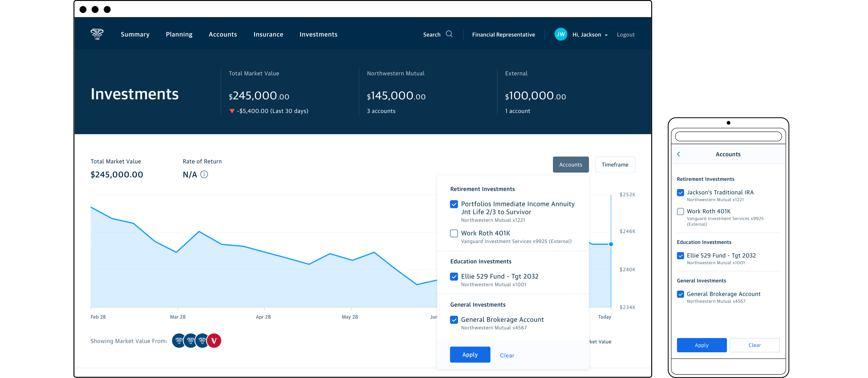
Task: Open the info icon next to N/A
Action: point(204,174)
